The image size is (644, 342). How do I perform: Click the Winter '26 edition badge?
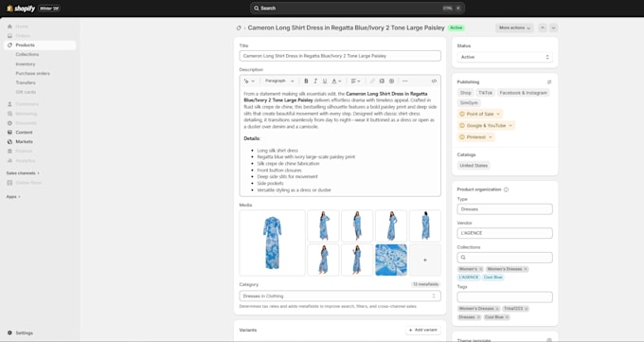49,9
